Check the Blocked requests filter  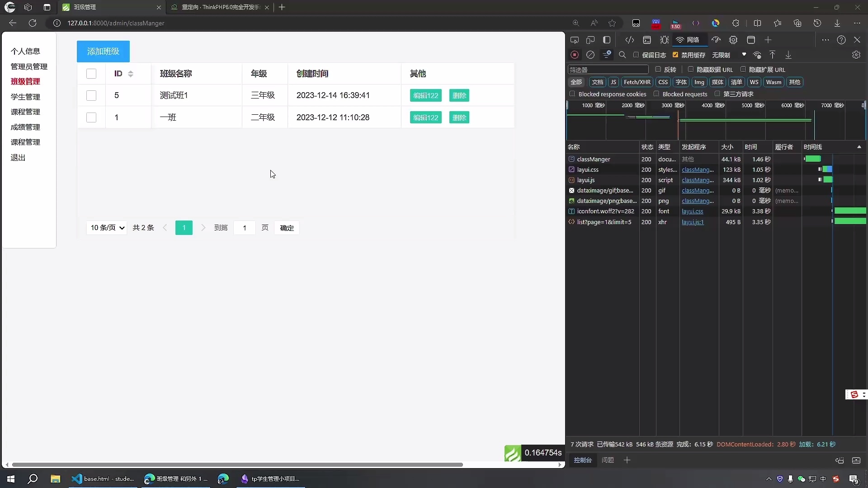656,94
